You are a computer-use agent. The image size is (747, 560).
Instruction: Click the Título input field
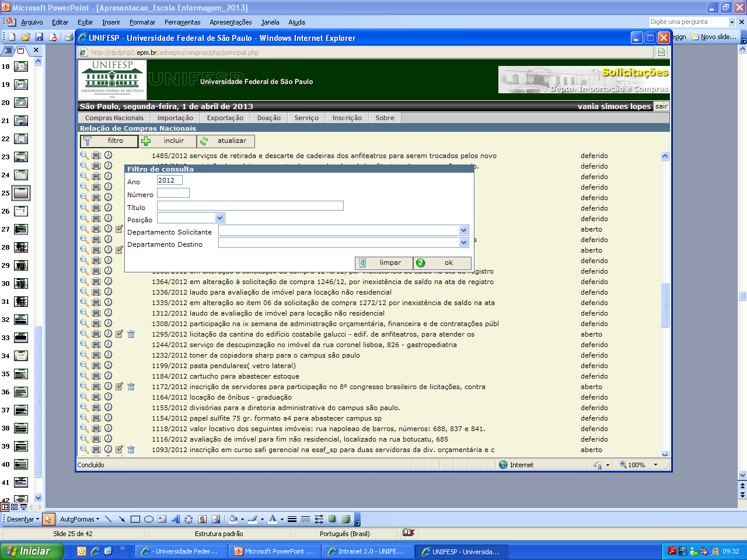(x=250, y=205)
